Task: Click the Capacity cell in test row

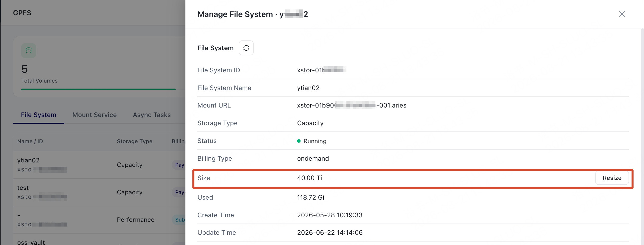Action: pyautogui.click(x=130, y=192)
